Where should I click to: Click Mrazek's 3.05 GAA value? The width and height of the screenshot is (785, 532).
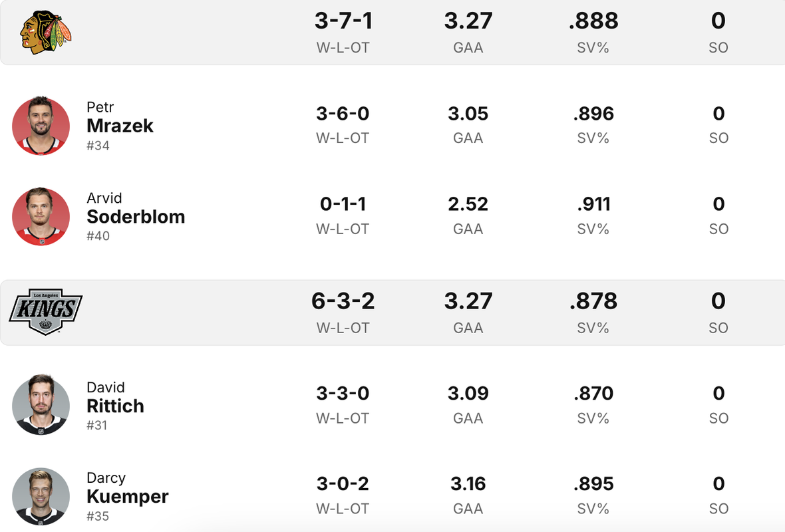point(468,114)
